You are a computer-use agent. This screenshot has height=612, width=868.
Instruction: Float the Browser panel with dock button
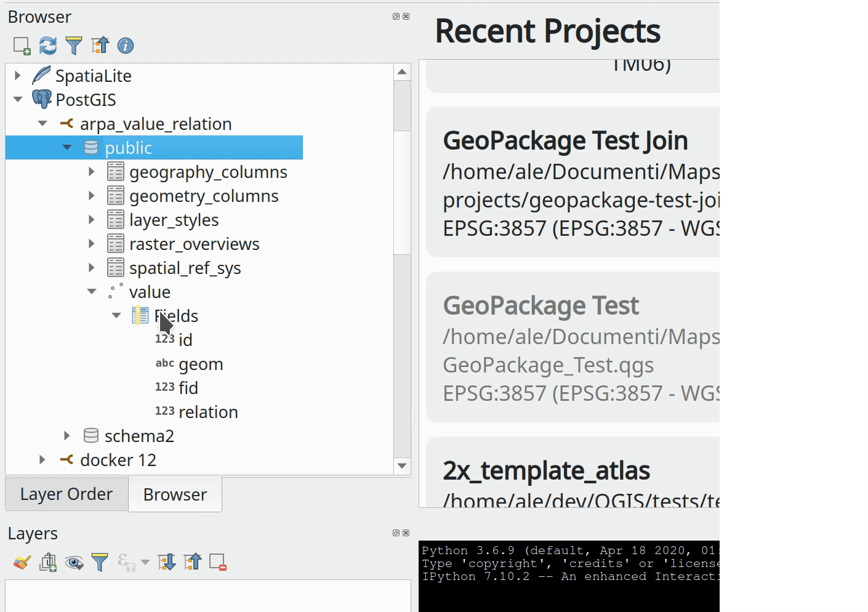pyautogui.click(x=396, y=17)
